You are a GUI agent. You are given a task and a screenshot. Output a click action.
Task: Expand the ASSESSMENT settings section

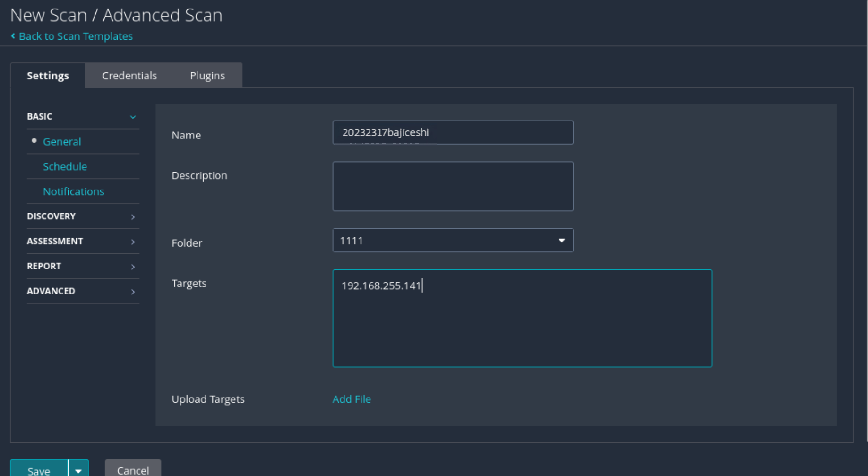pyautogui.click(x=133, y=242)
